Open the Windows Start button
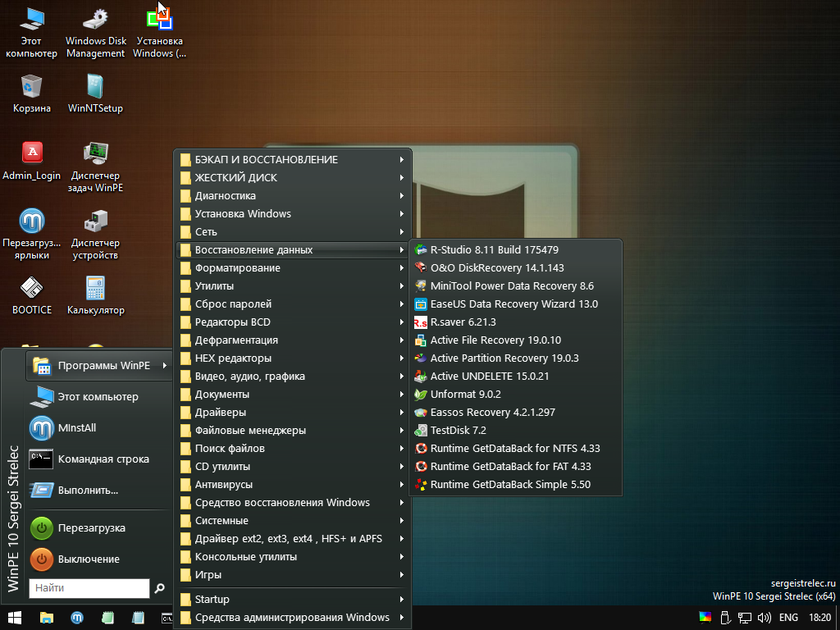 click(x=15, y=618)
